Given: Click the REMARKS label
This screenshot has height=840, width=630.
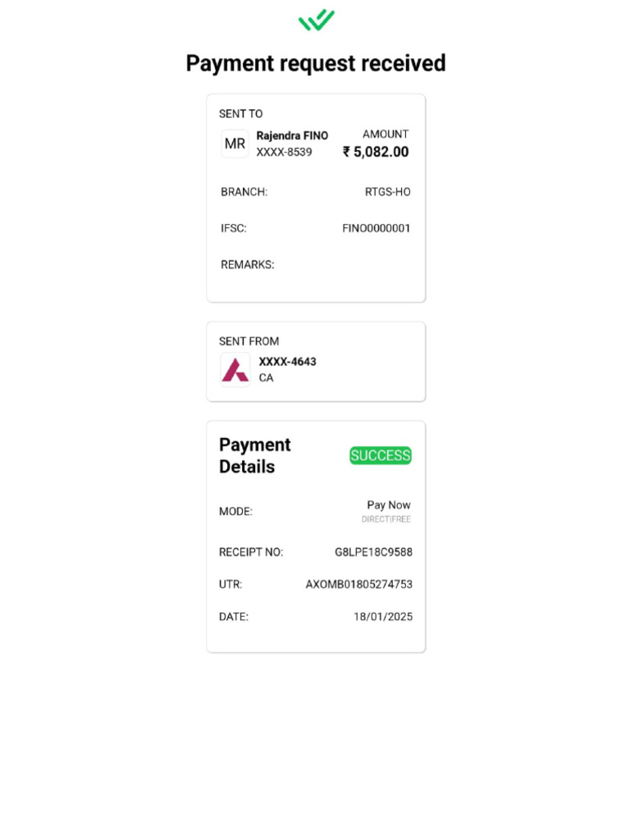Looking at the screenshot, I should pyautogui.click(x=248, y=265).
